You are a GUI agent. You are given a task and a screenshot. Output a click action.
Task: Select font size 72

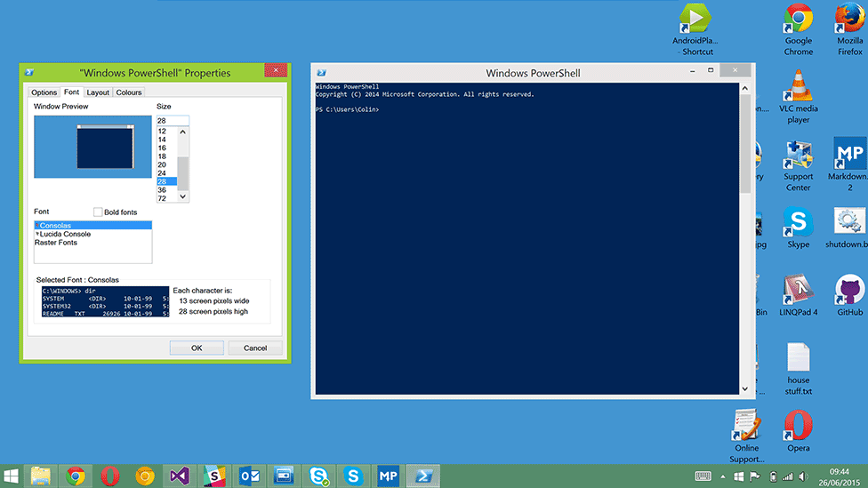(x=166, y=198)
